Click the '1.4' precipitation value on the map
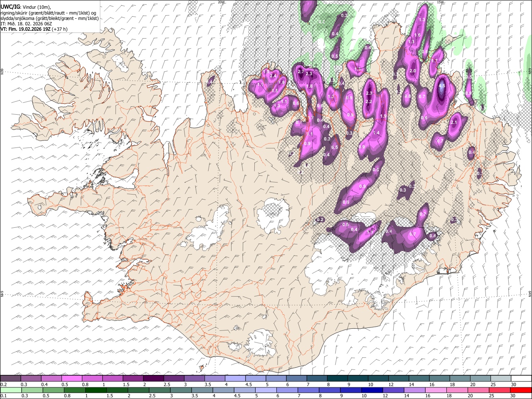Image resolution: width=532 pixels, height=399 pixels. click(376, 133)
